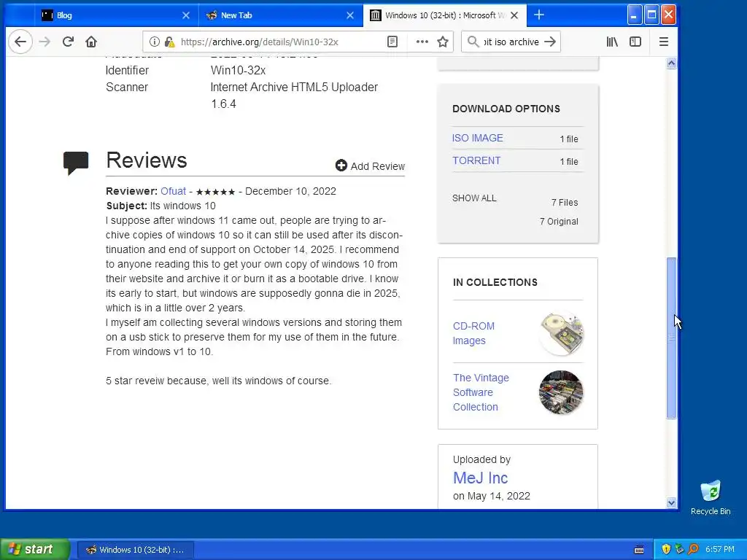
Task: Click the lock warning icon in the address bar
Action: point(169,42)
